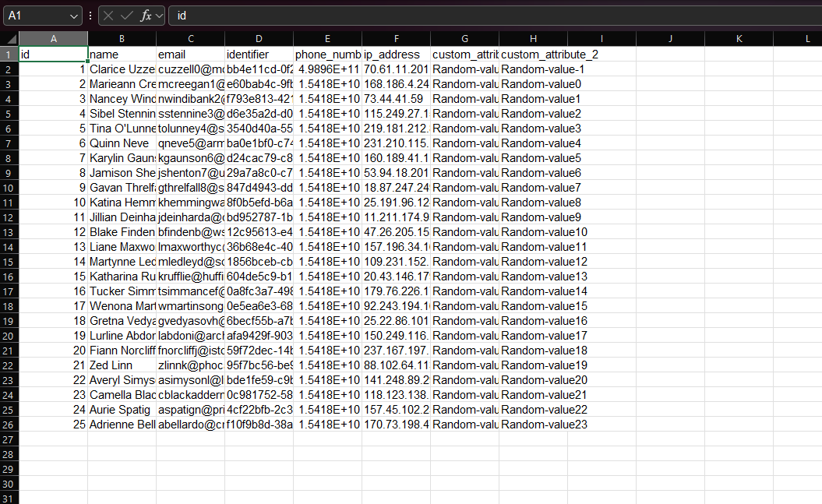Click the Cancel X icon in formula bar
Screen dimensions: 822x504
(x=108, y=16)
